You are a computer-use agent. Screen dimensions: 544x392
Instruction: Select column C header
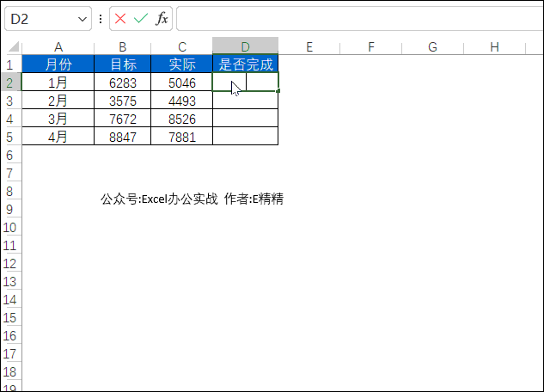(182, 46)
